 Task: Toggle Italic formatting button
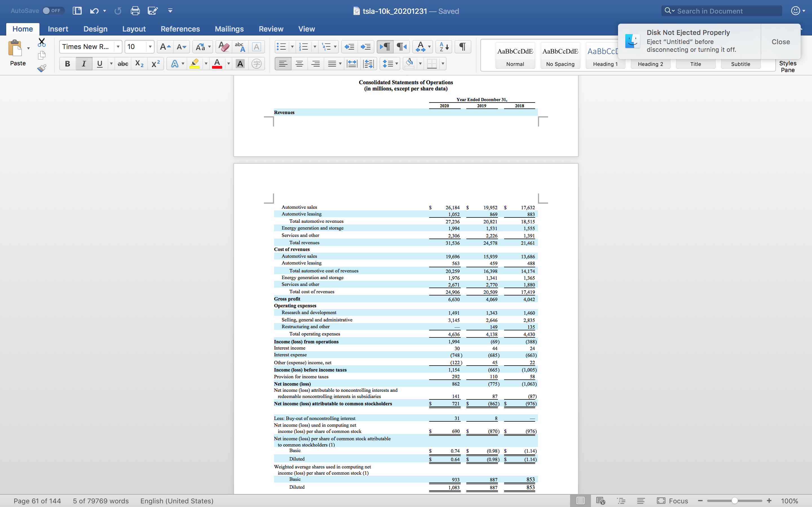coord(83,64)
